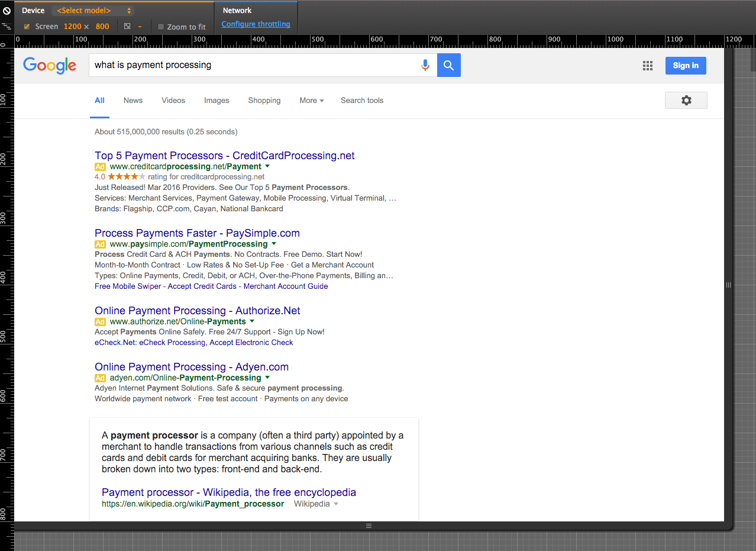Click the Google voice search microphone
The image size is (756, 551).
[425, 65]
